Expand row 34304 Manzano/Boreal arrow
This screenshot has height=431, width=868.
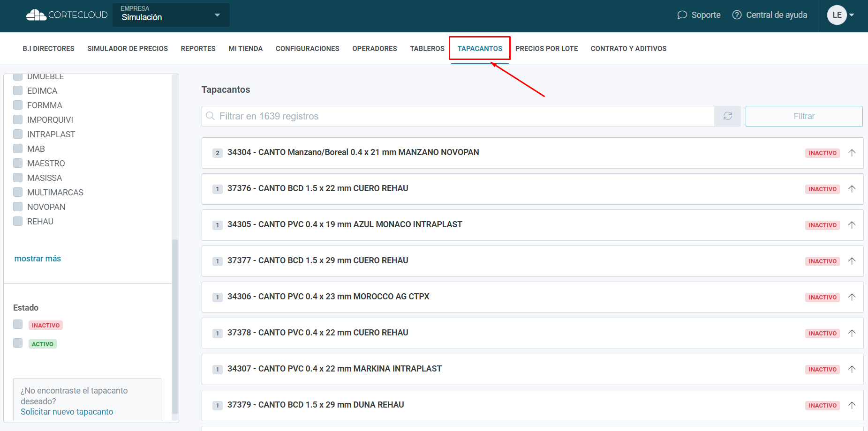pyautogui.click(x=852, y=153)
